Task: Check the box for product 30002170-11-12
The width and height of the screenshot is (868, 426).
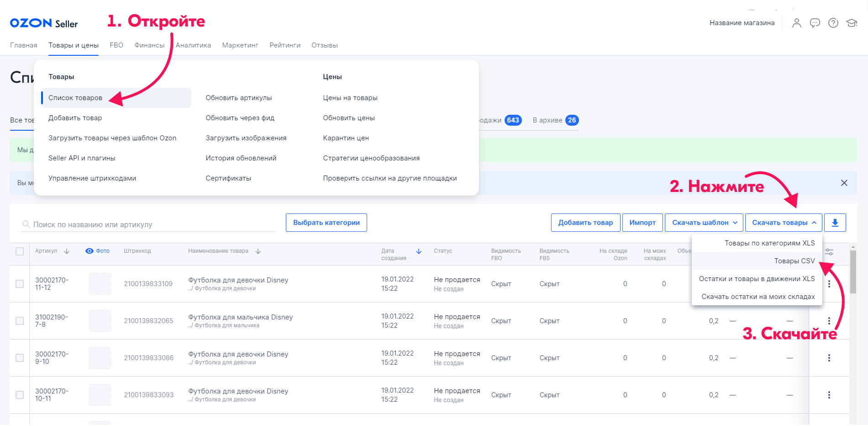Action: 20,284
